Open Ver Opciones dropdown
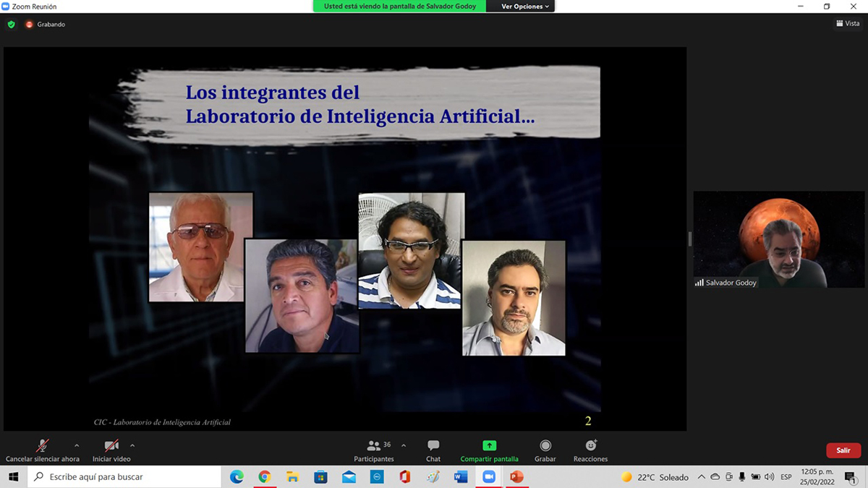This screenshot has width=868, height=488. [x=525, y=7]
